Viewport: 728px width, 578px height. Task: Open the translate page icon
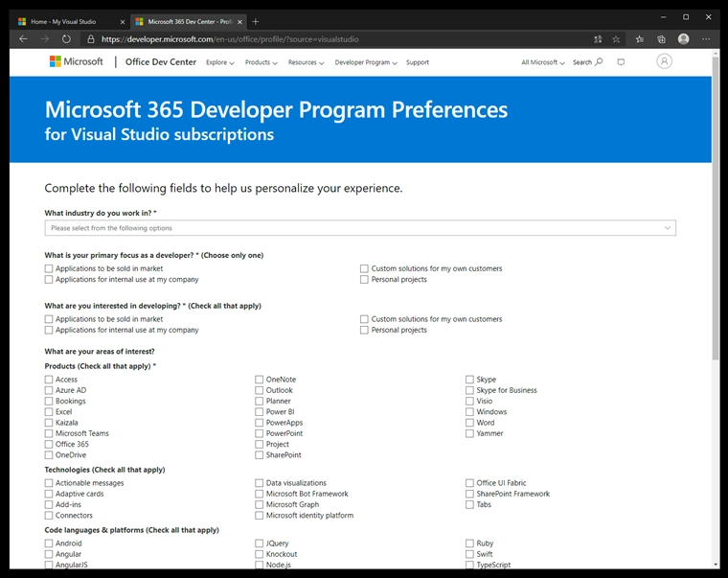tap(598, 39)
